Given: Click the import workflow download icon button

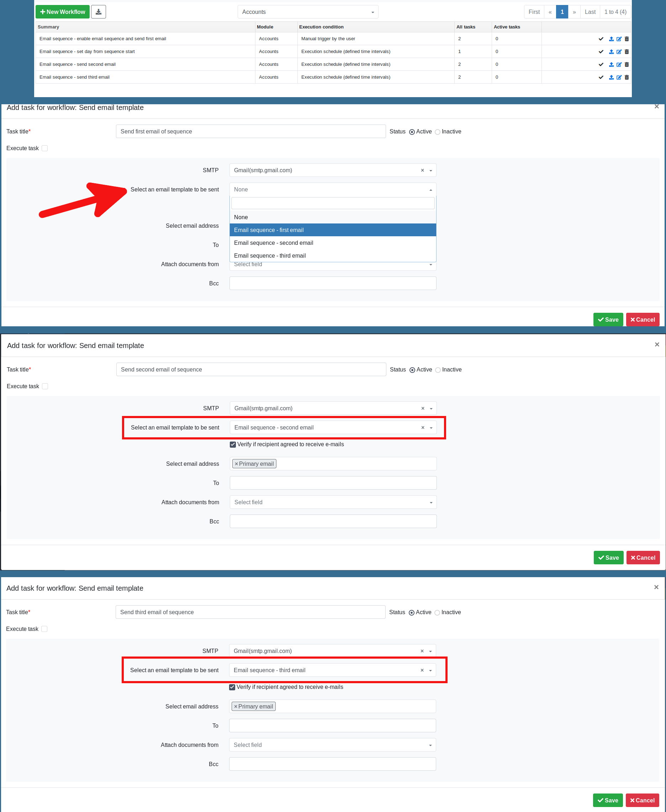Looking at the screenshot, I should (x=98, y=12).
